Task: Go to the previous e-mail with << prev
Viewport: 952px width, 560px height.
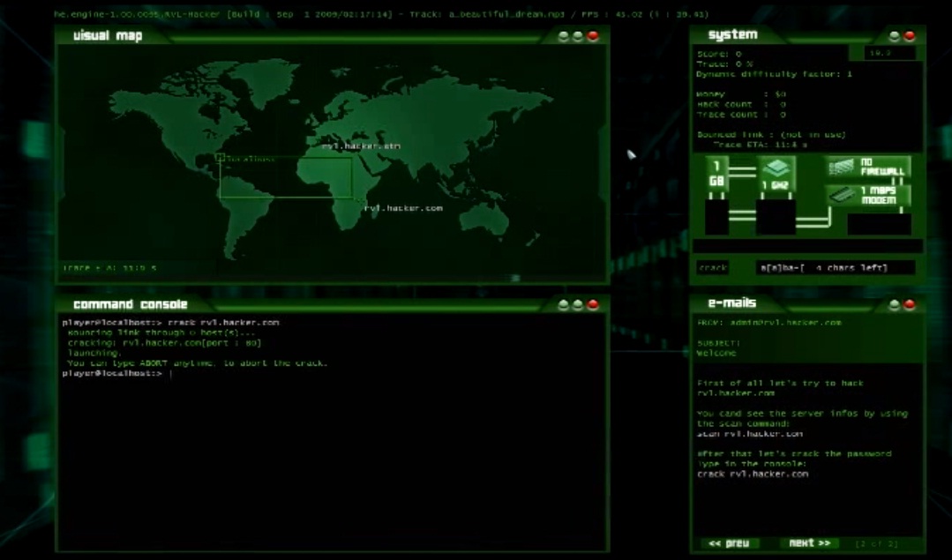Action: 729,543
